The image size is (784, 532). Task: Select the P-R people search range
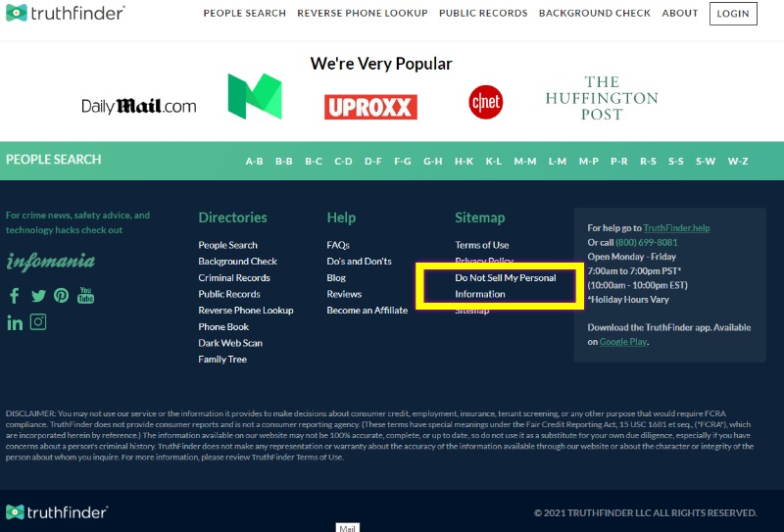pyautogui.click(x=619, y=161)
